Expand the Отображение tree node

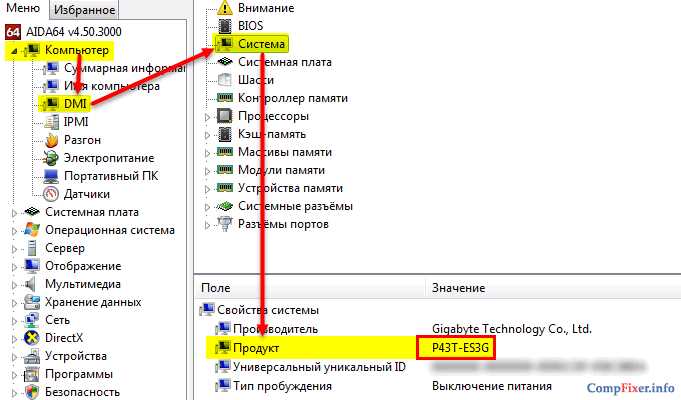click(14, 267)
